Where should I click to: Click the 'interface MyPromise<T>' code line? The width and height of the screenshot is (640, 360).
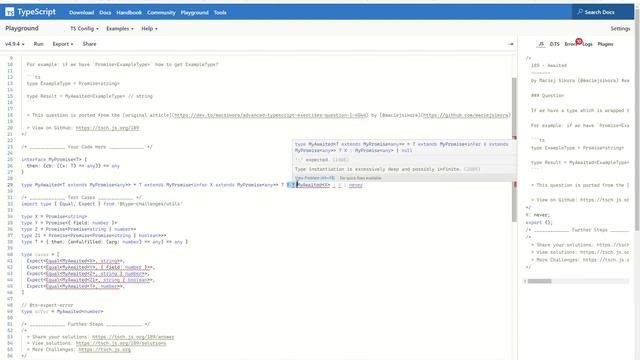[54, 160]
